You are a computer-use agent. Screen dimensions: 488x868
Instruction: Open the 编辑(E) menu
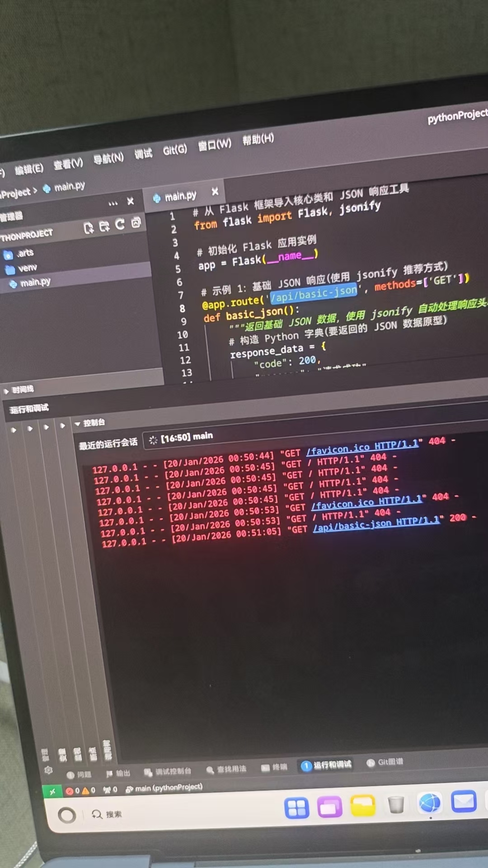pos(29,170)
